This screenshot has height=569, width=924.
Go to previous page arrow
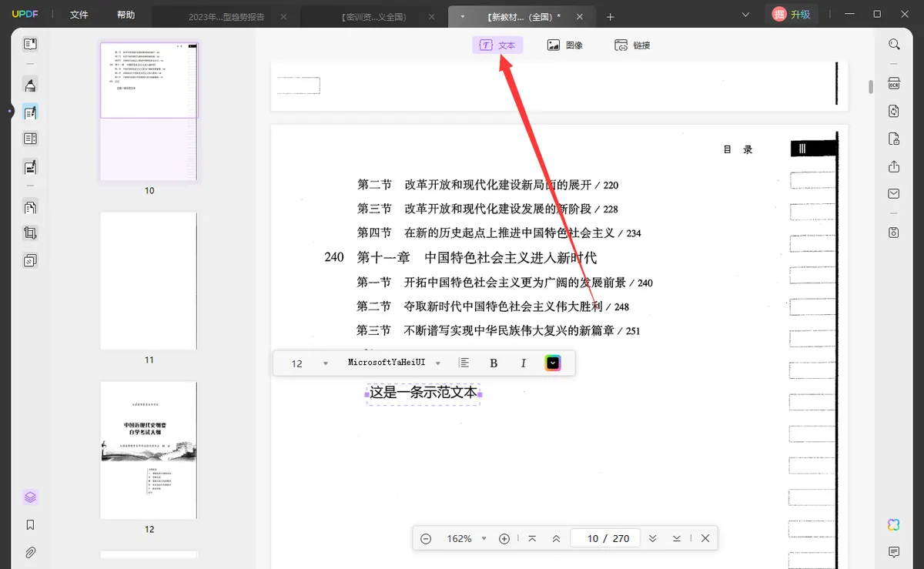pyautogui.click(x=556, y=539)
